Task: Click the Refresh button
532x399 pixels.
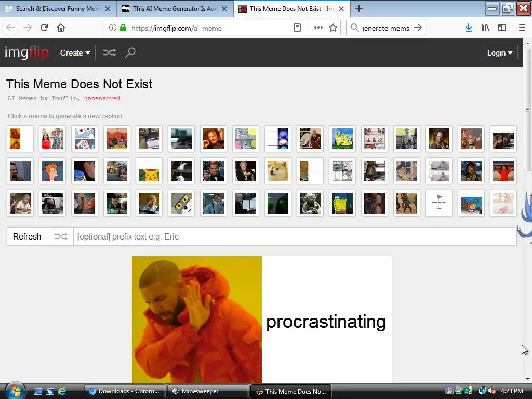Action: click(27, 236)
